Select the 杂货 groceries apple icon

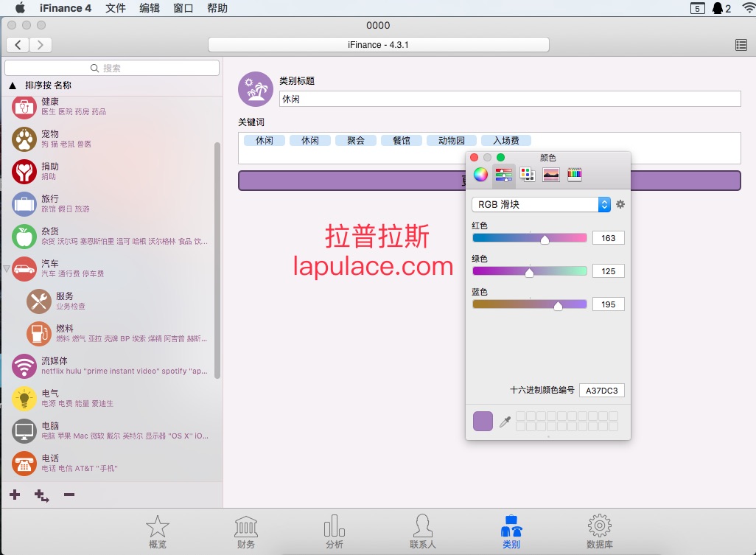[x=24, y=237]
